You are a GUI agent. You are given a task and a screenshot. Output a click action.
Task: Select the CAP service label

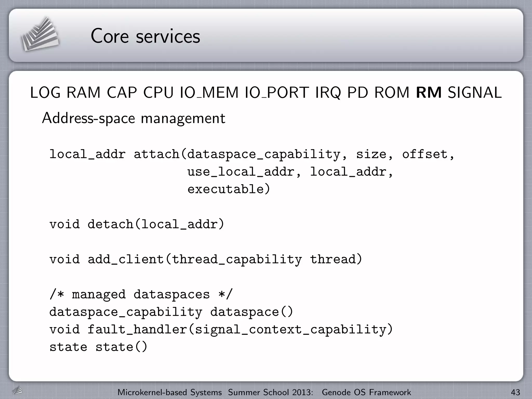[x=122, y=93]
